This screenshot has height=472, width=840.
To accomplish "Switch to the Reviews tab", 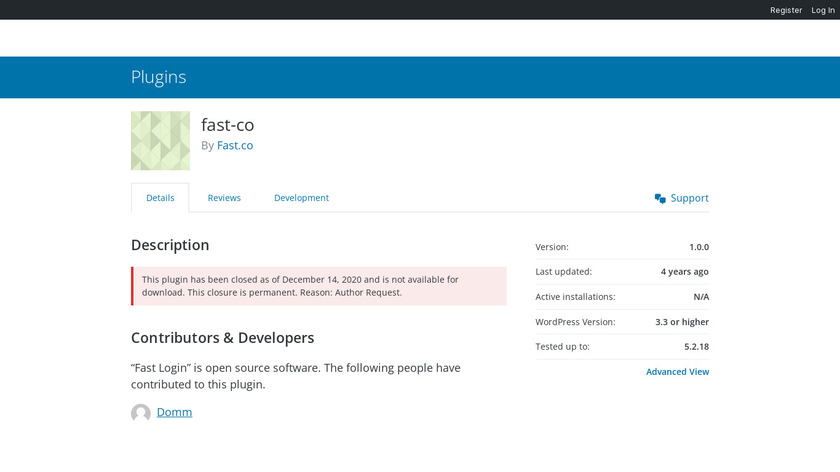I will (224, 198).
